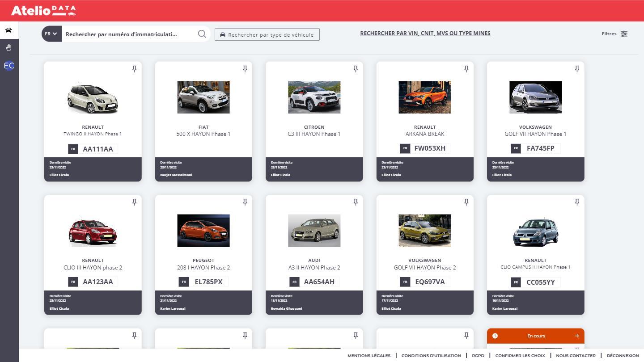Open the Peugeot 208 thumbnail
This screenshot has width=644, height=362.
[x=203, y=231]
